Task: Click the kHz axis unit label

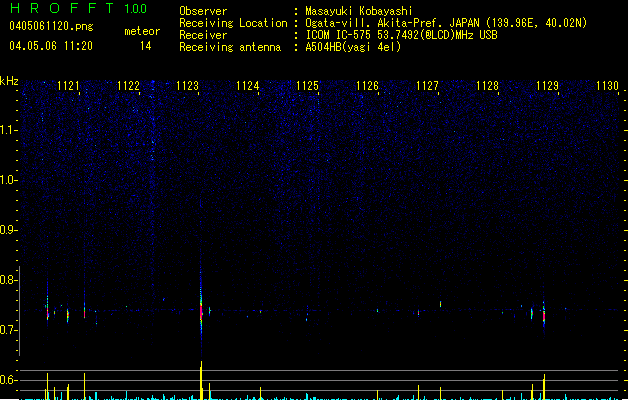Action: click(x=9, y=81)
